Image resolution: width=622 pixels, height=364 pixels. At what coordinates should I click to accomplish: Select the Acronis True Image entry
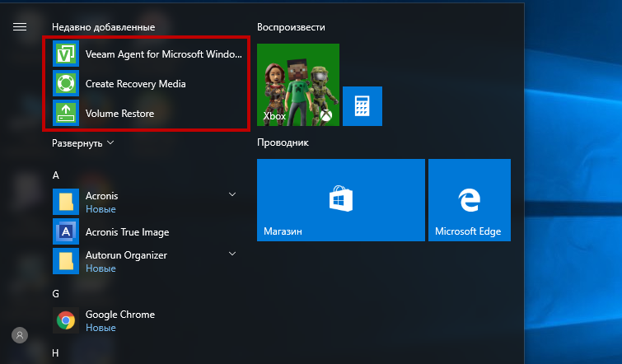tap(147, 231)
